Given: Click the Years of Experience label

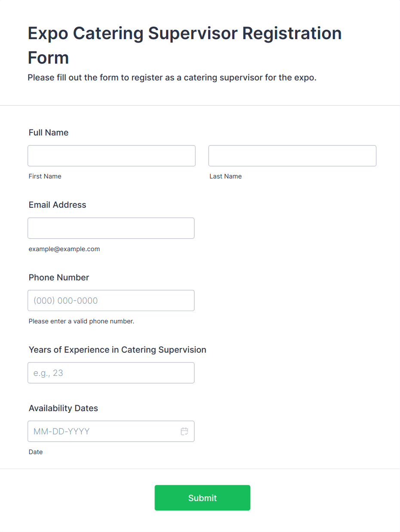Looking at the screenshot, I should 117,350.
